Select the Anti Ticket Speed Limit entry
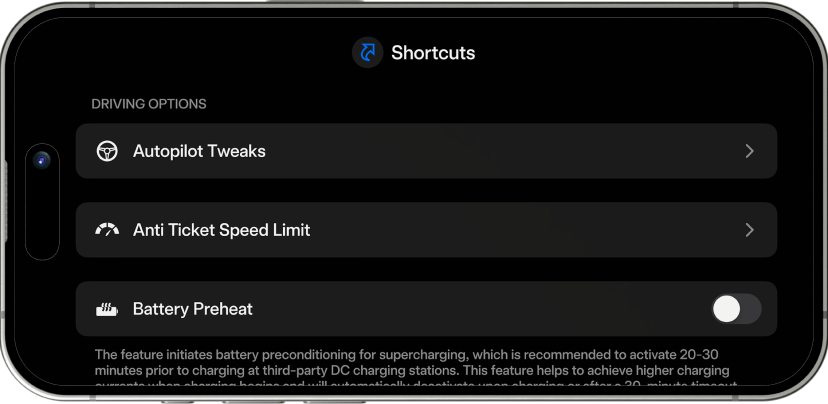 [221, 230]
